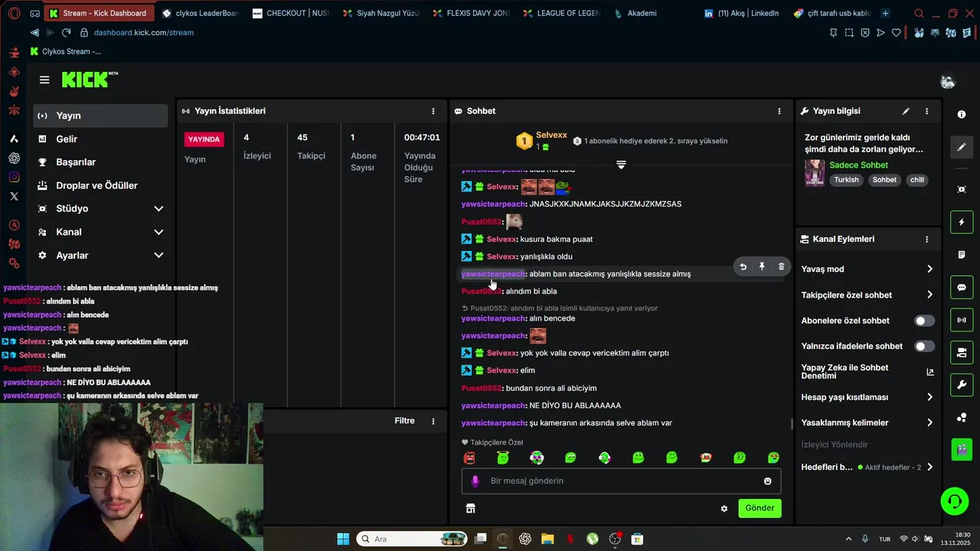
Task: Open the shop icon below chat input
Action: 470,508
